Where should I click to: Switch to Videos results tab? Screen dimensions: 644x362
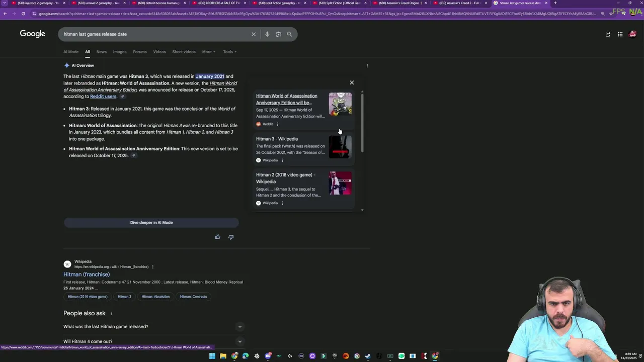159,52
